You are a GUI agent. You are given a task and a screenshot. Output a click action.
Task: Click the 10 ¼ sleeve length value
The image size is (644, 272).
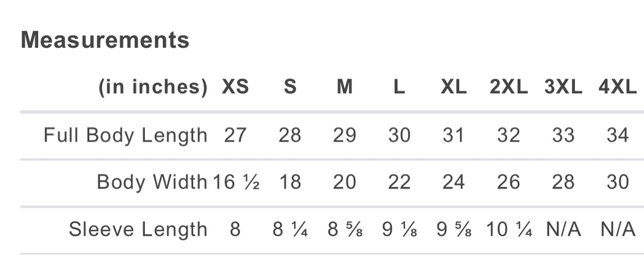click(x=509, y=229)
